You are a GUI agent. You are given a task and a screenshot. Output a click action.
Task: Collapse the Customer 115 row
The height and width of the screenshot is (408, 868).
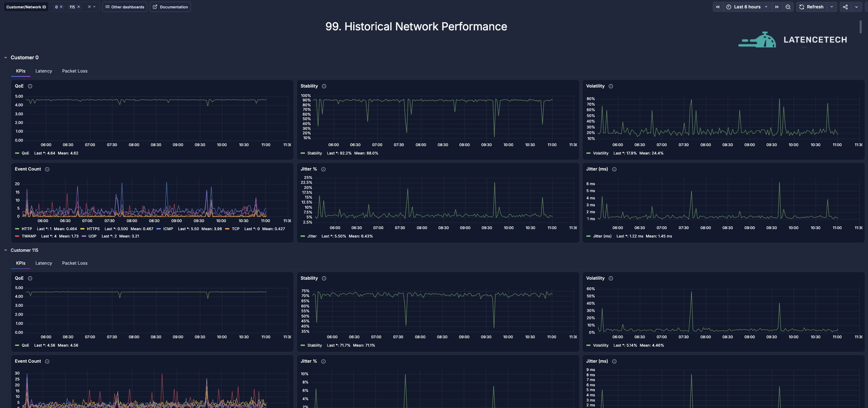tap(6, 250)
